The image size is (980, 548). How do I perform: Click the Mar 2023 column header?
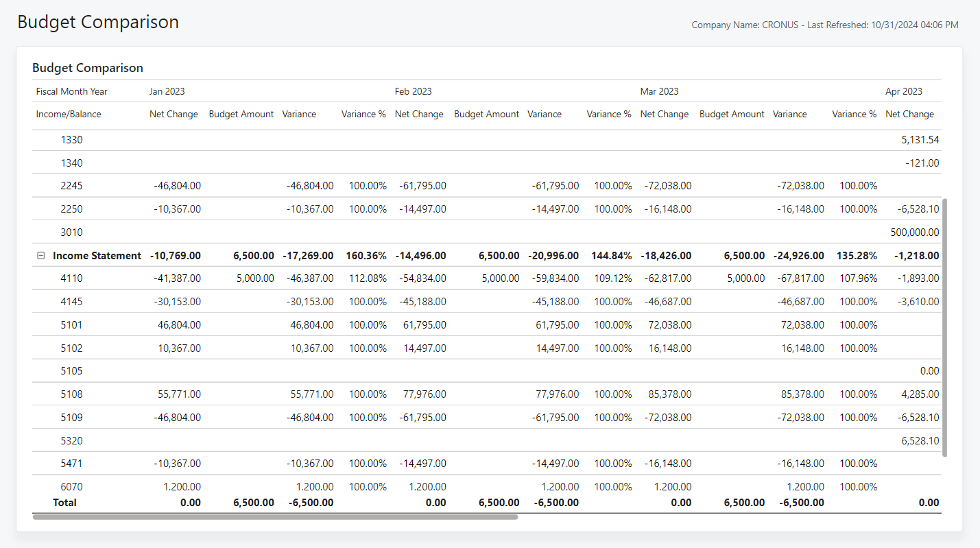point(659,91)
